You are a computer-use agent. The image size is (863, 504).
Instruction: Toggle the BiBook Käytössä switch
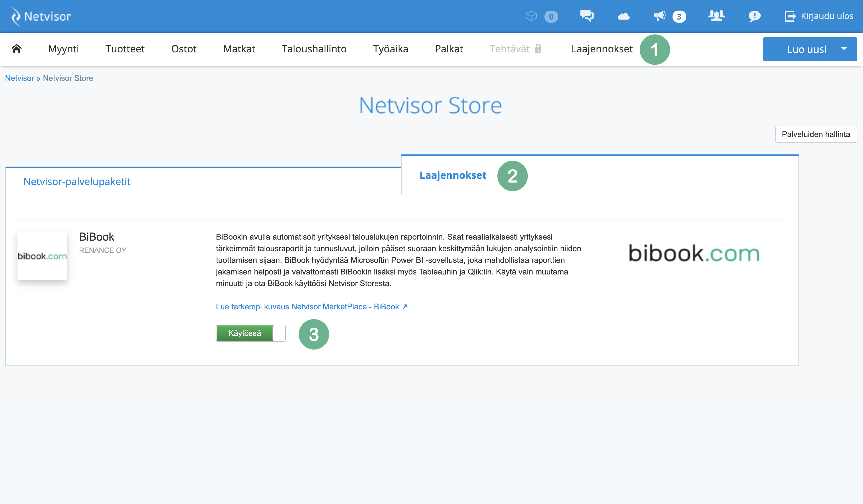tap(251, 333)
